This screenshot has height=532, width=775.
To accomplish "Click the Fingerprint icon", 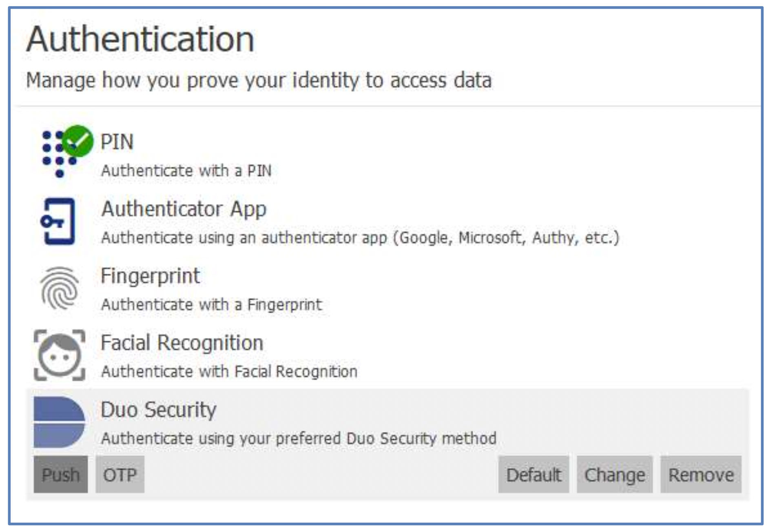I will 60,288.
